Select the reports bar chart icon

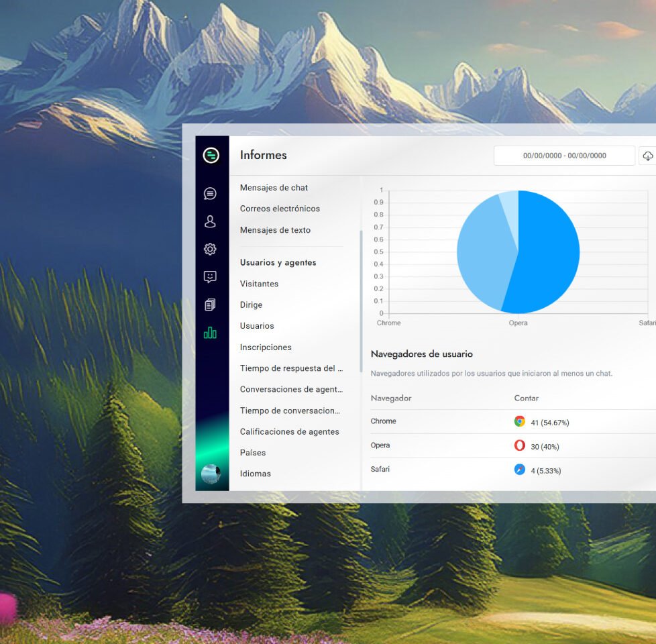(210, 333)
